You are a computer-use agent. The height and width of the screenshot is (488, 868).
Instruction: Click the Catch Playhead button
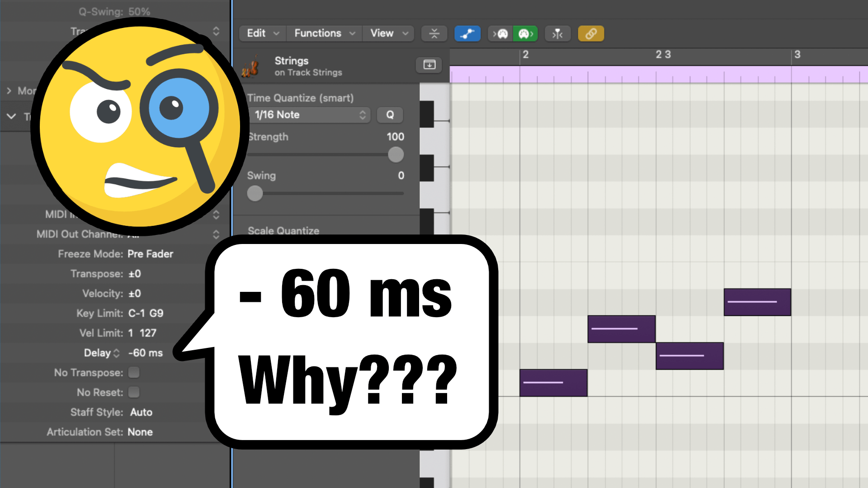557,33
